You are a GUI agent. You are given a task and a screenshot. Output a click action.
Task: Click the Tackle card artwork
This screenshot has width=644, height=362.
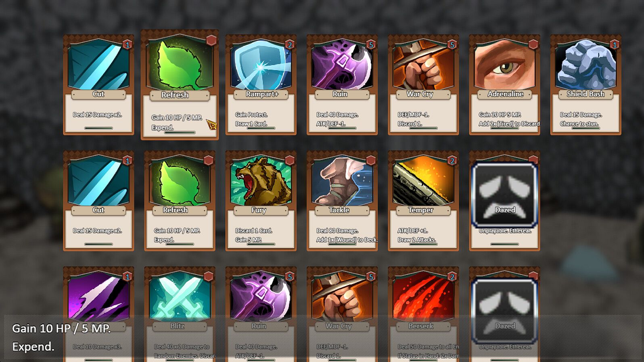click(342, 181)
